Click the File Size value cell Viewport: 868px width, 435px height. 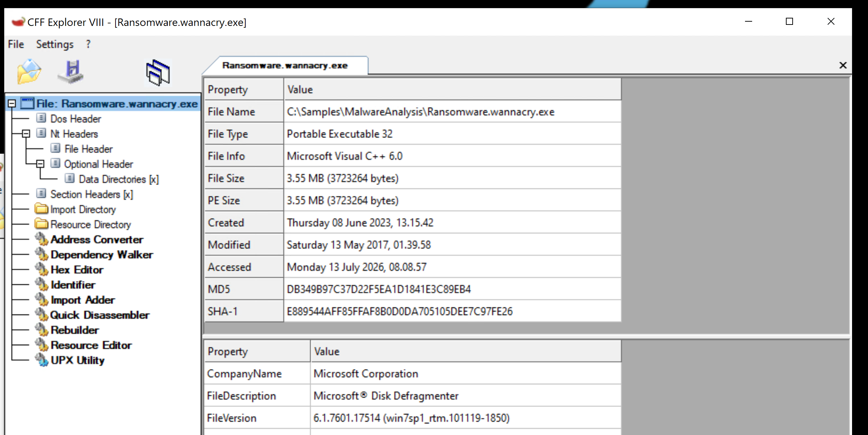(452, 178)
